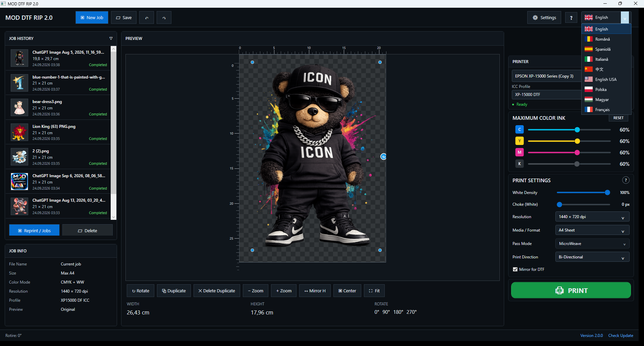This screenshot has width=644, height=346.
Task: Click the black K ink channel icon
Action: pos(520,164)
